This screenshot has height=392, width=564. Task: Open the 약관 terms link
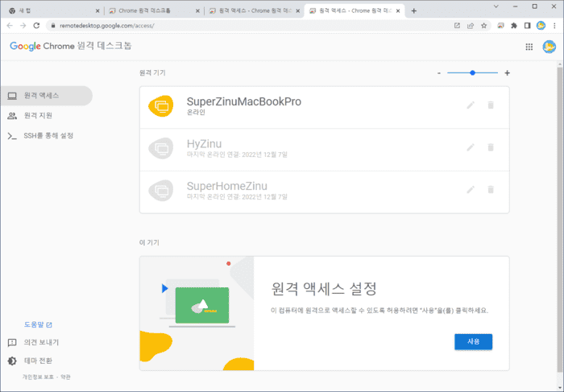65,377
